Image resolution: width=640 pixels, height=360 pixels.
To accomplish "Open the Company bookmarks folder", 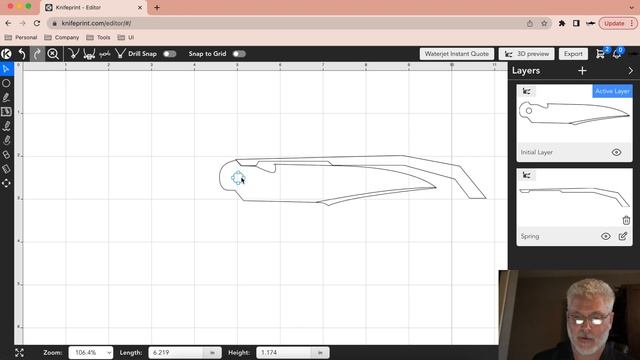I will point(62,37).
